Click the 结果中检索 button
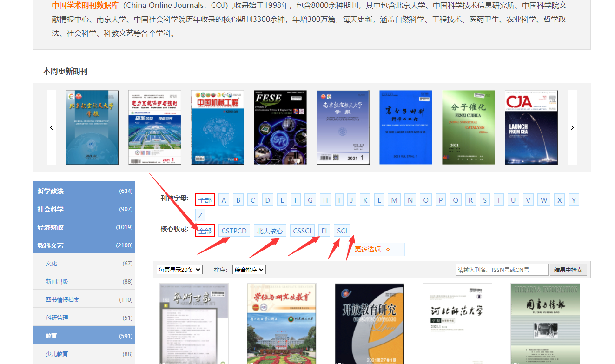Image resolution: width=615 pixels, height=364 pixels. [568, 270]
